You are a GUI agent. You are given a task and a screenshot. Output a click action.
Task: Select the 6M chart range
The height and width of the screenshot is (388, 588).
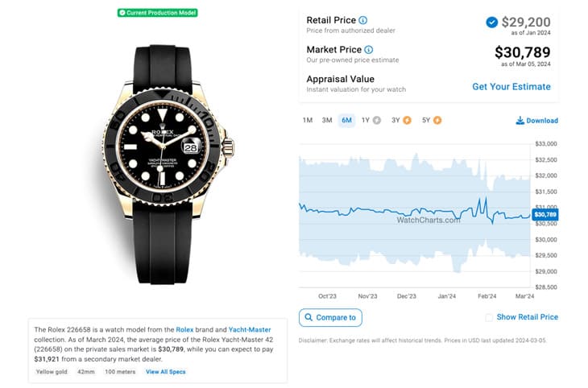coord(346,120)
